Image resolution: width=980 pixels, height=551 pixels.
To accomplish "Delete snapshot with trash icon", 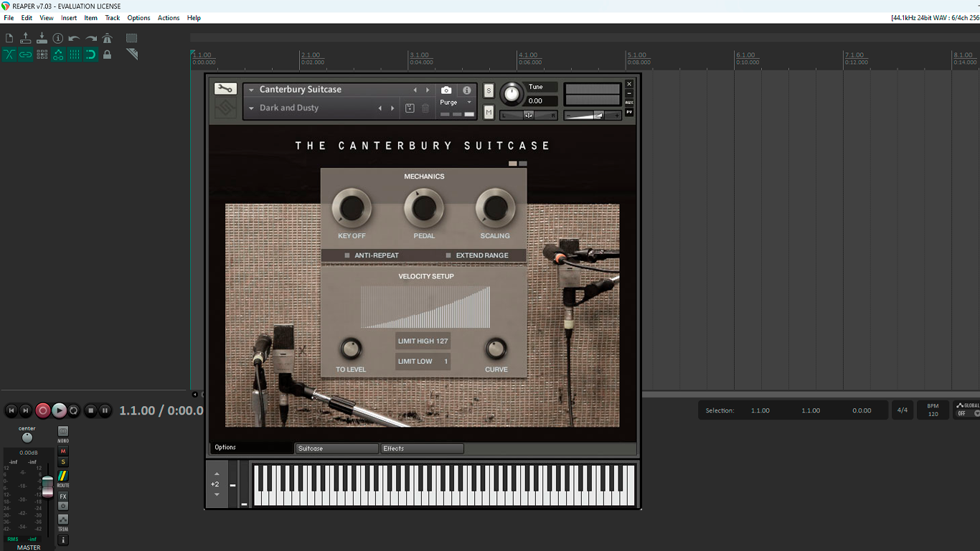I will tap(425, 108).
